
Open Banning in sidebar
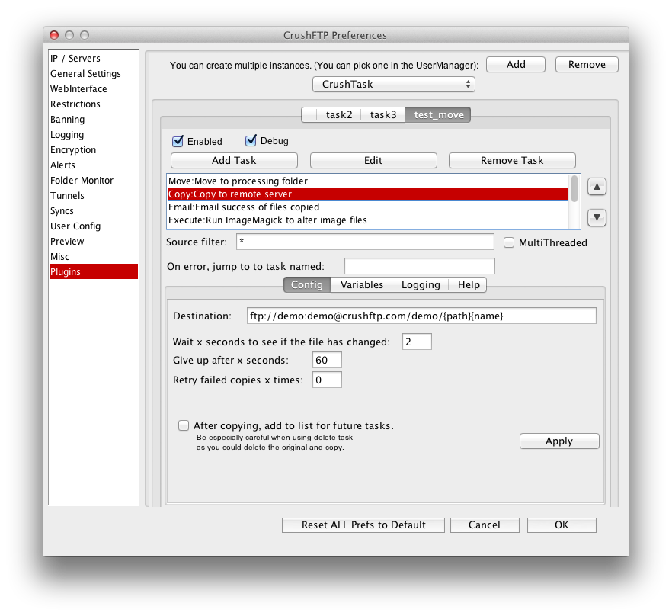[x=94, y=119]
